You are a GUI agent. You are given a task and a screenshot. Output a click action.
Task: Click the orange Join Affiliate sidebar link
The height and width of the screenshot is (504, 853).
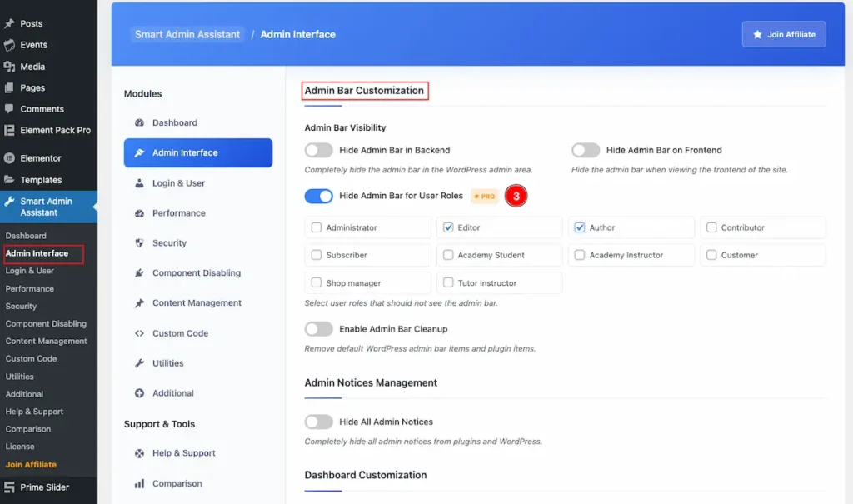31,464
